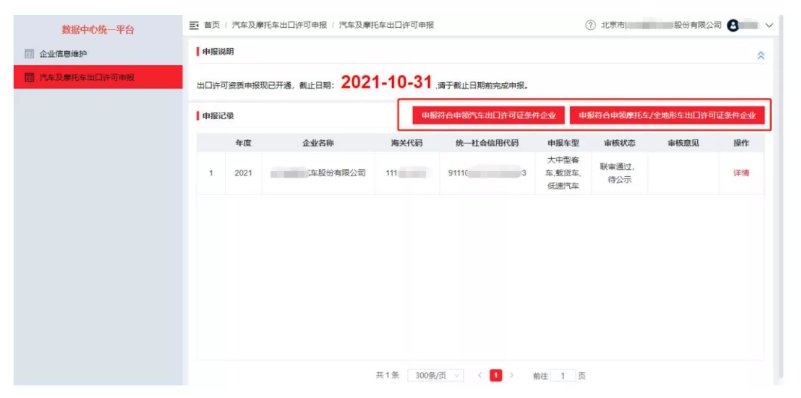The image size is (801, 398).
Task: Go to previous page arrow
Action: point(480,376)
